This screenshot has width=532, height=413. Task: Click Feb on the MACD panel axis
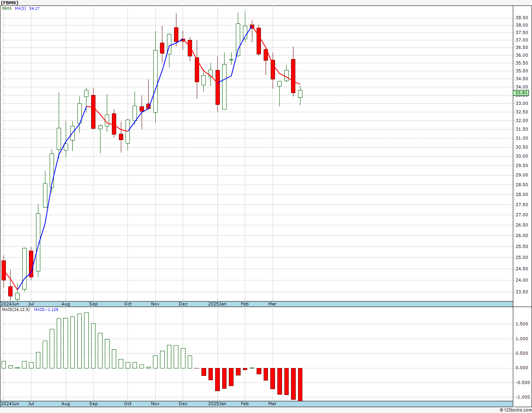[245, 404]
